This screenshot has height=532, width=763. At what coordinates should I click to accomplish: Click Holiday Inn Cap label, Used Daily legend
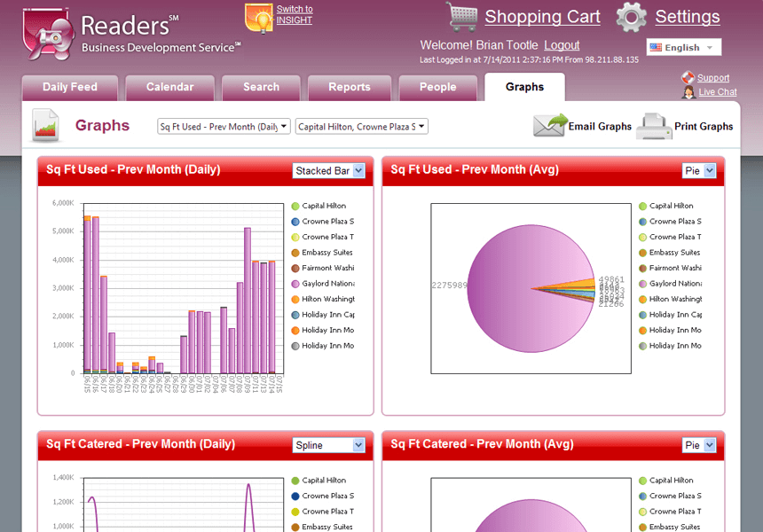(x=328, y=315)
